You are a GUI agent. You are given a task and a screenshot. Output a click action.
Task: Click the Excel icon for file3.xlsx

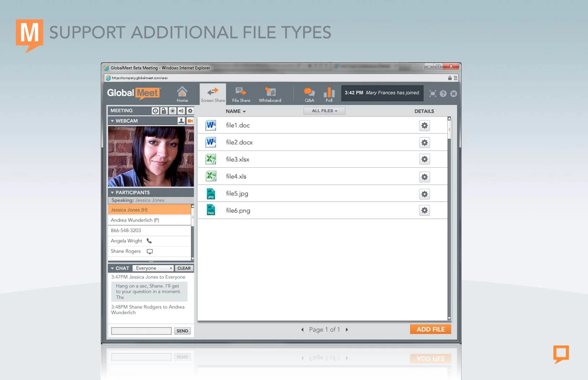click(211, 159)
